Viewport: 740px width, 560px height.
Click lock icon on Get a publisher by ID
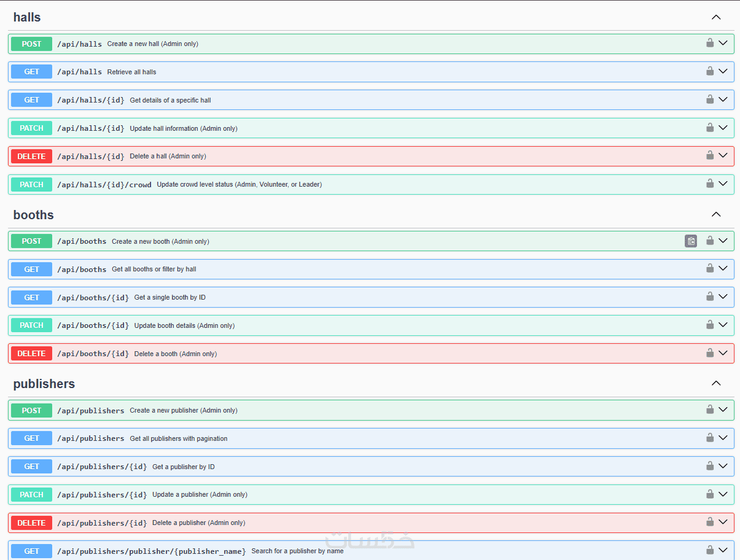710,466
